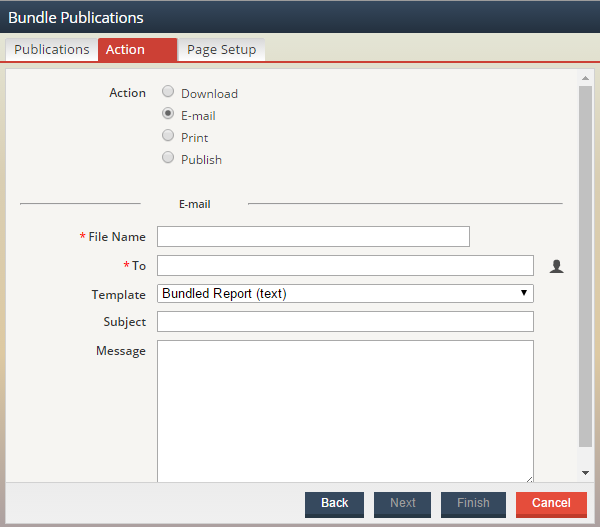The height and width of the screenshot is (527, 600).
Task: Click the vertical scrollbar thumb
Action: (585, 266)
